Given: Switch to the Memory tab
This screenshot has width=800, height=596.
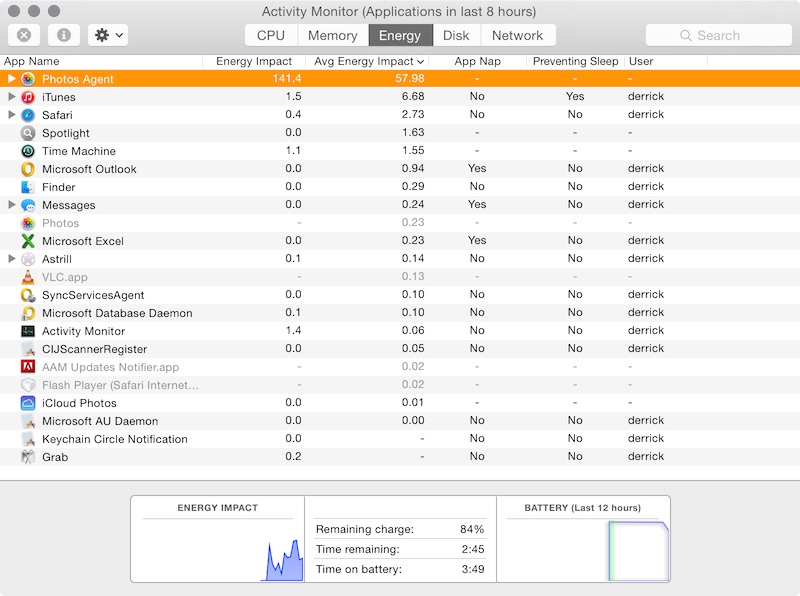Looking at the screenshot, I should 333,35.
